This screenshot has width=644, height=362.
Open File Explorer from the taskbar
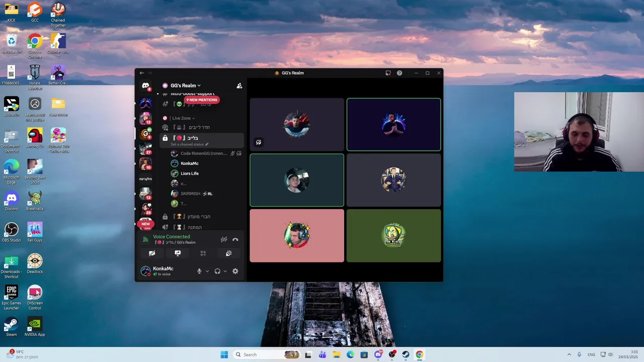click(336, 354)
